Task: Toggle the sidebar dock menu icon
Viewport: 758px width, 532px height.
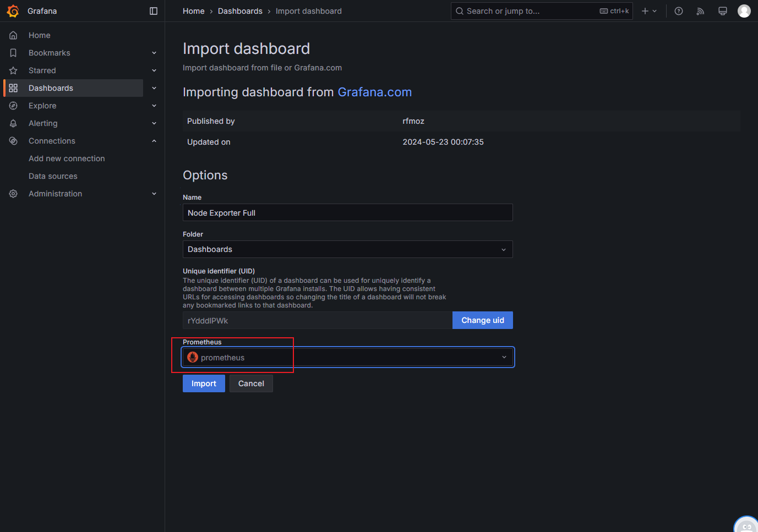Action: 154,11
